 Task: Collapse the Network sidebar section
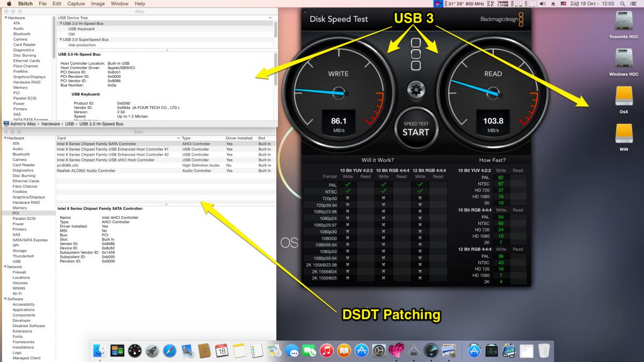5,267
